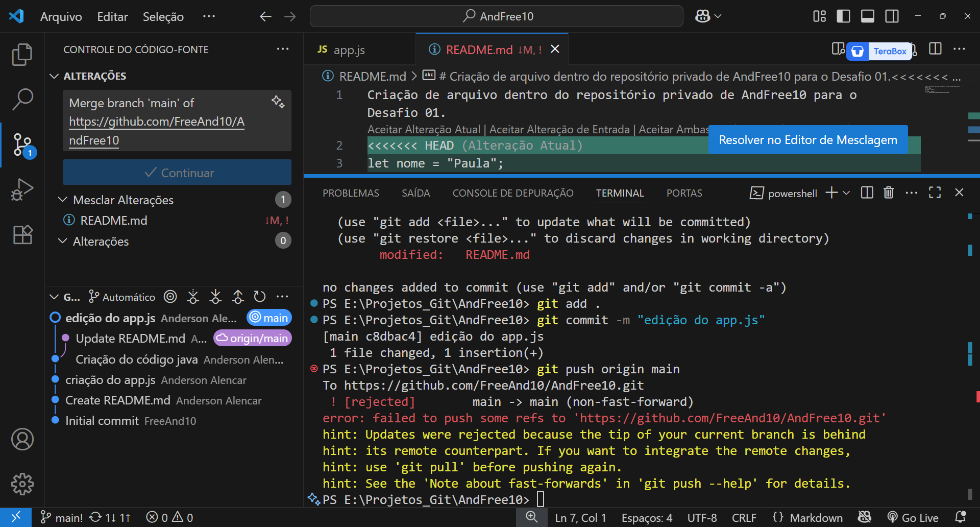
Task: Split the editor to the right
Action: [935, 49]
